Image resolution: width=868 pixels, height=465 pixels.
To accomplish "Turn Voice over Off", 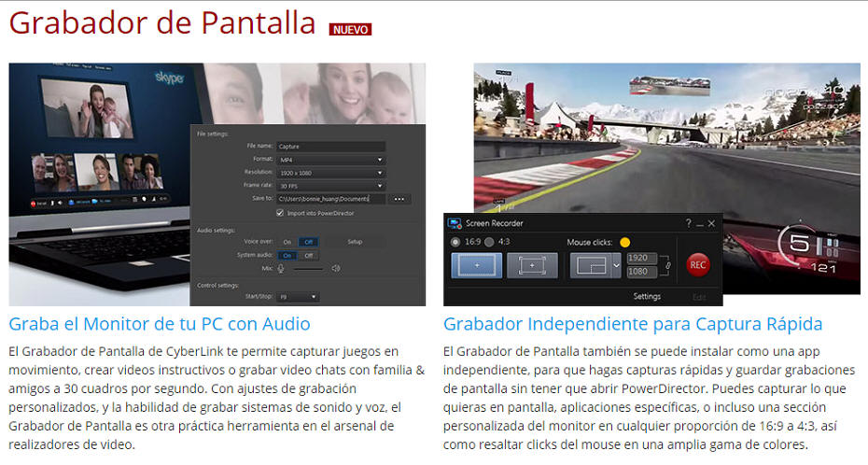I will click(309, 242).
